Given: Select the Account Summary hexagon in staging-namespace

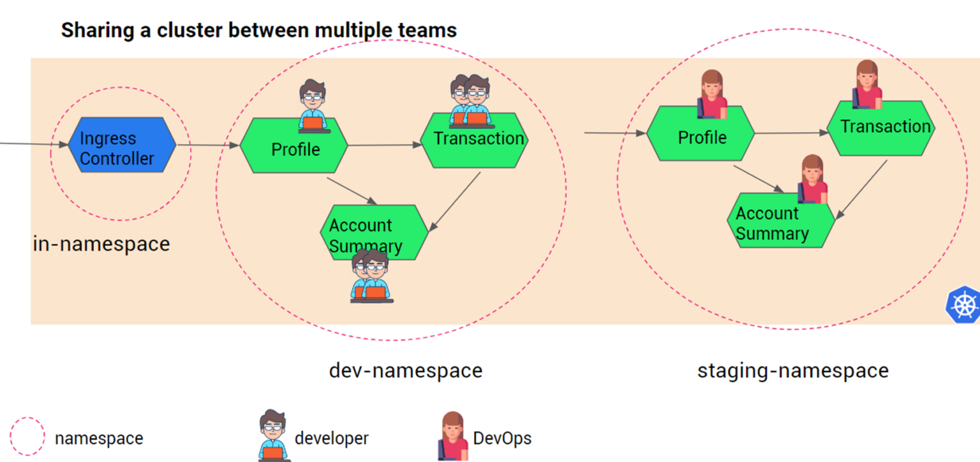Looking at the screenshot, I should point(780,221).
